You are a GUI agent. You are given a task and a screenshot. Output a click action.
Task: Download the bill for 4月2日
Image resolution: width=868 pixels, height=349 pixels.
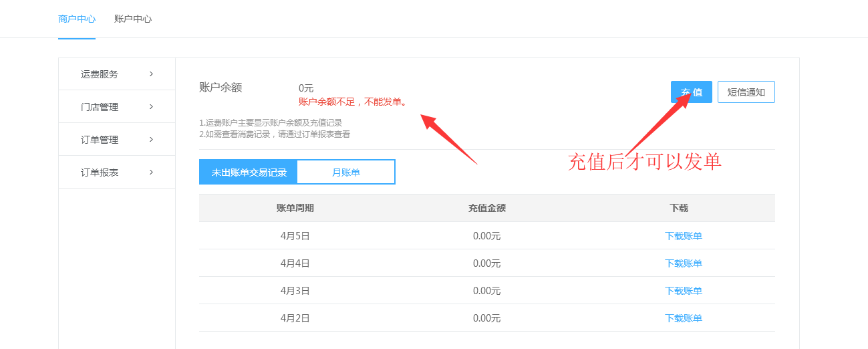click(684, 318)
